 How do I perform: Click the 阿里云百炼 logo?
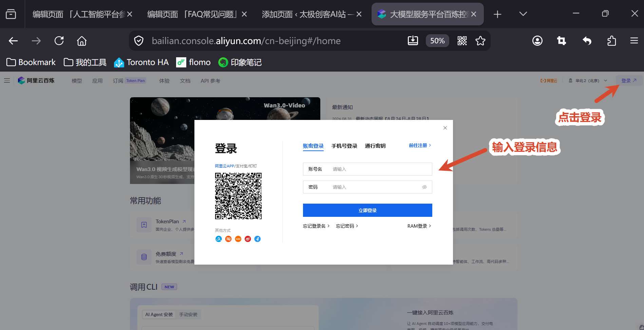tap(36, 81)
